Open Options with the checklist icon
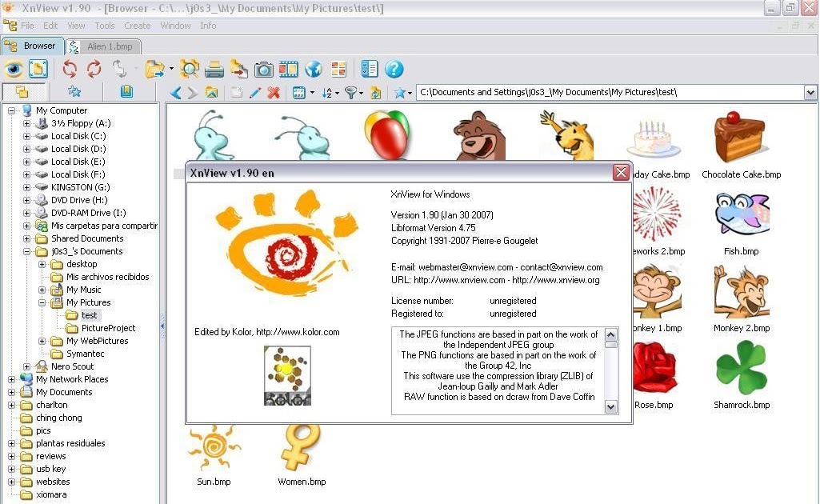 370,69
